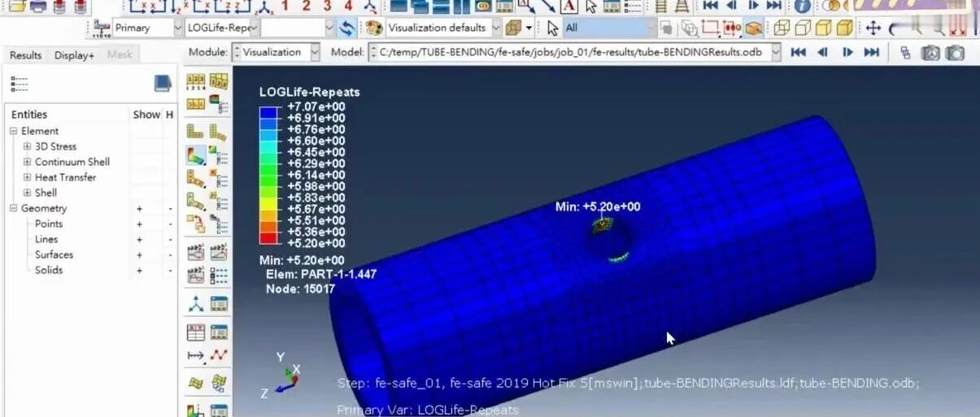The height and width of the screenshot is (417, 980).
Task: Click the XY data table tool
Action: click(196, 332)
